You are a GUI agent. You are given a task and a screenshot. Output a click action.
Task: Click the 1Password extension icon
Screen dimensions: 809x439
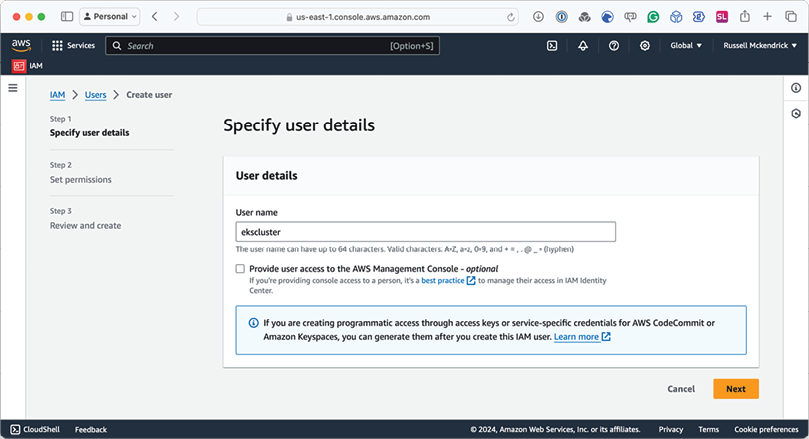coord(561,17)
